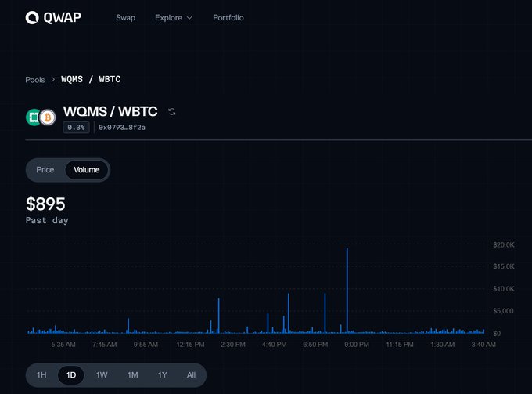Select the 1Y time range
Screen dimensions: 532x394
click(x=162, y=375)
